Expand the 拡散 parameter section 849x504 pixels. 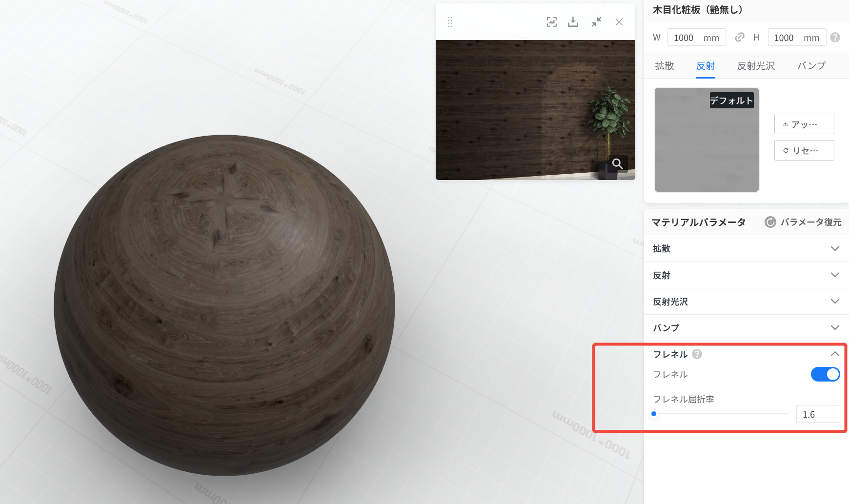pyautogui.click(x=747, y=249)
